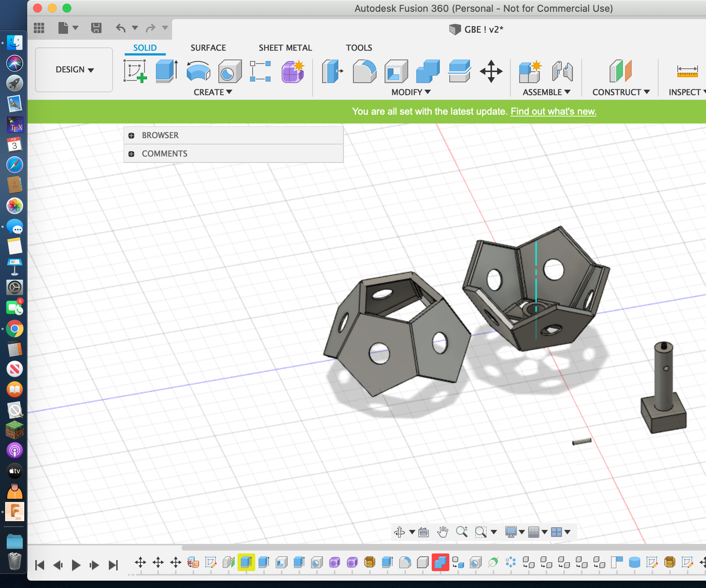
Task: Launch the purple Create Form tool
Action: (292, 72)
